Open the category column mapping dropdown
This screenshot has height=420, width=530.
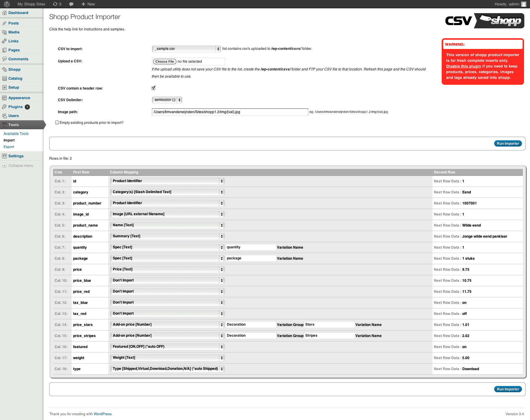167,192
